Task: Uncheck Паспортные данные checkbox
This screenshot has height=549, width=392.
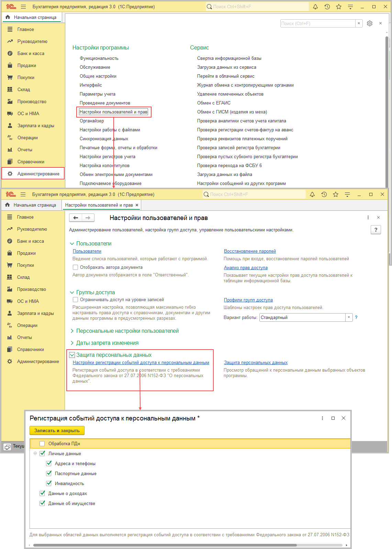Action: [49, 473]
